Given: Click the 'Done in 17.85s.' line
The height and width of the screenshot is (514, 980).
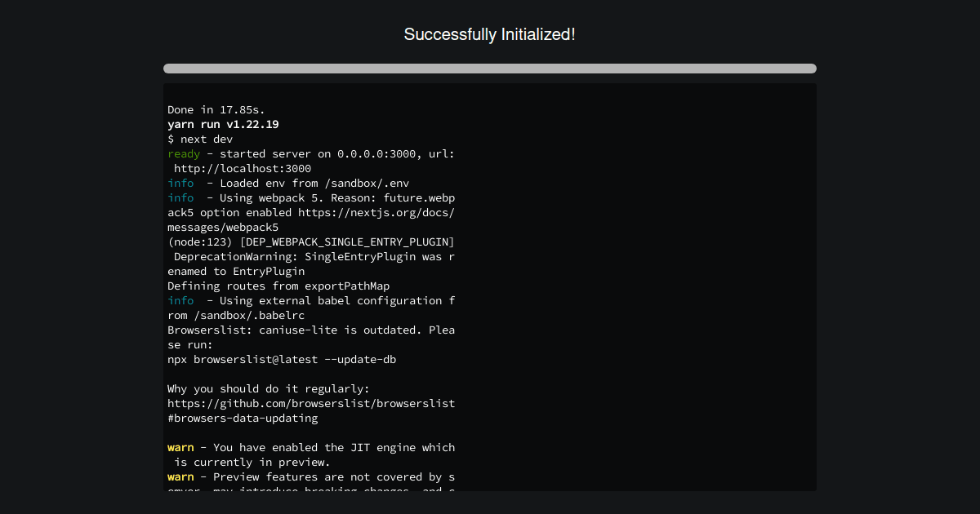Looking at the screenshot, I should (x=216, y=110).
